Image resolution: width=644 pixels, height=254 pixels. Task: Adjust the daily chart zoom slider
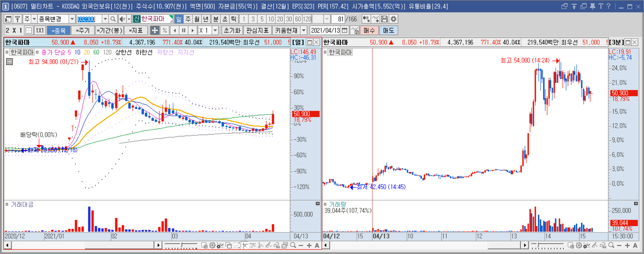[181, 246]
